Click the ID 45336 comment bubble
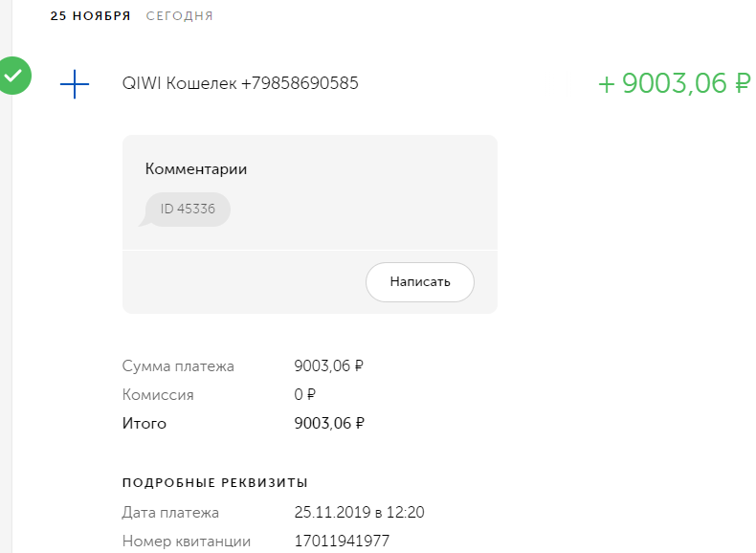Image resolution: width=756 pixels, height=553 pixels. click(x=188, y=210)
